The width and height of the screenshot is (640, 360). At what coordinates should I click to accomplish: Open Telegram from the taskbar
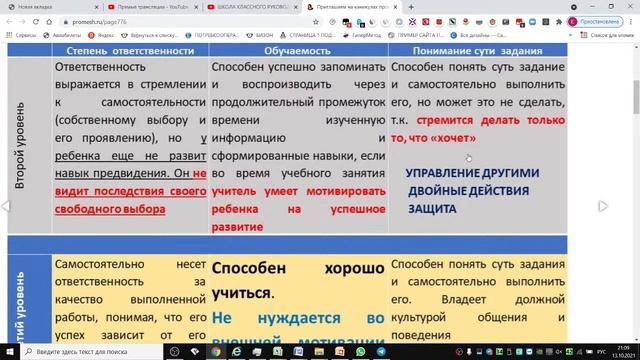pos(381,351)
